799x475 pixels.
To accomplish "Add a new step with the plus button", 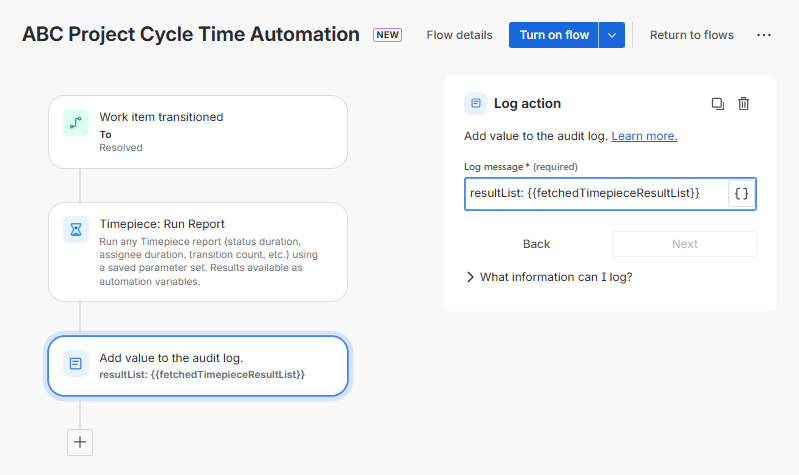I will tap(80, 442).
